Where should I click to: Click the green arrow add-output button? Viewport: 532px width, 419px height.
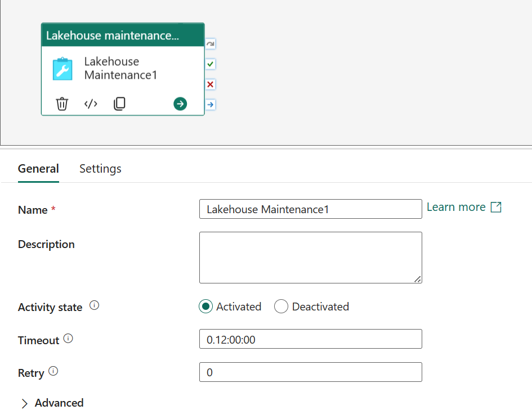click(x=180, y=103)
